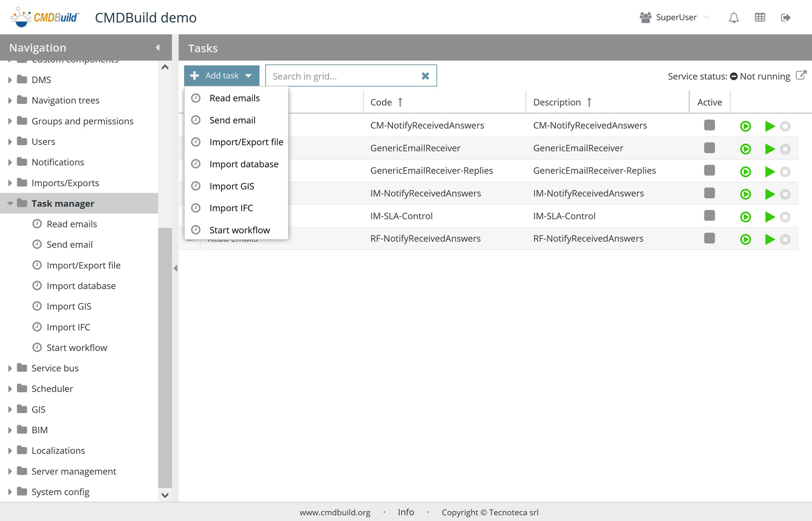Open the grid management icon in header

pos(760,17)
